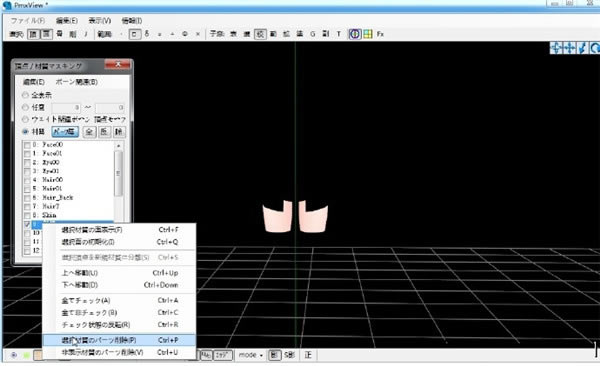
Task: Click the 反 button in masking window
Action: coord(104,132)
